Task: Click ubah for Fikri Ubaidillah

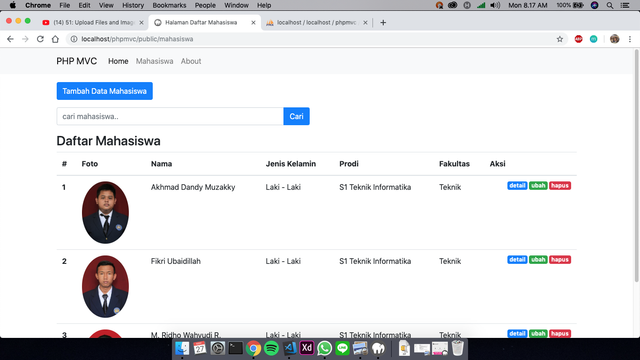Action: pyautogui.click(x=538, y=260)
